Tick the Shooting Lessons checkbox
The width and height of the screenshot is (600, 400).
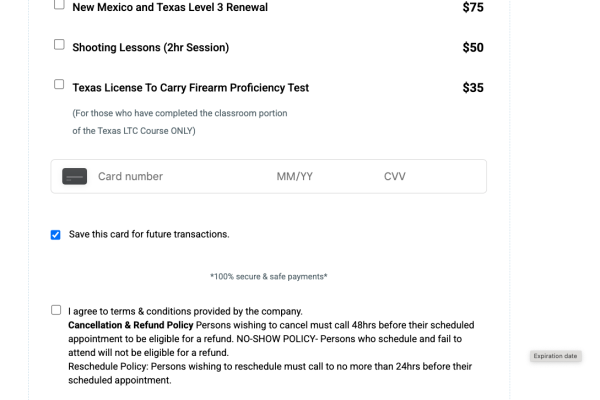click(59, 44)
